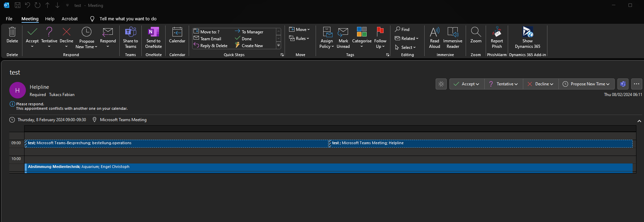Open Categorise colored squares icon
Image resolution: width=644 pixels, height=222 pixels.
[x=362, y=32]
